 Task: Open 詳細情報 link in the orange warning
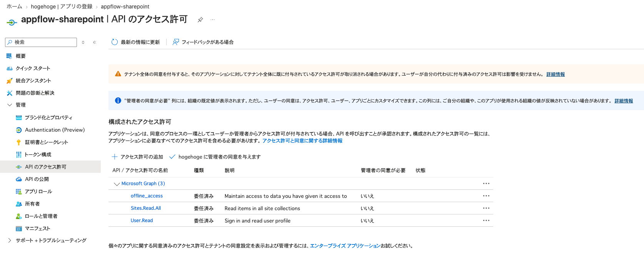coord(556,74)
